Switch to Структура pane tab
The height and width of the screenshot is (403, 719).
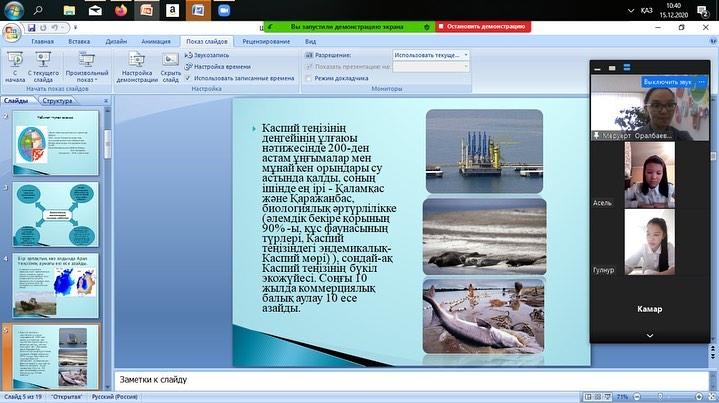58,100
